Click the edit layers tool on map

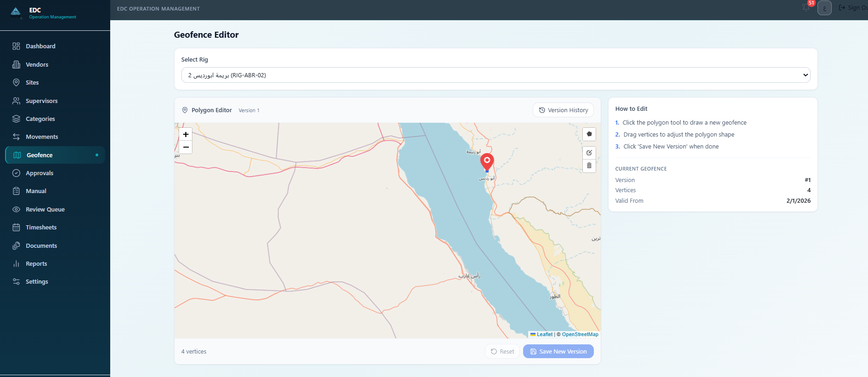click(589, 153)
